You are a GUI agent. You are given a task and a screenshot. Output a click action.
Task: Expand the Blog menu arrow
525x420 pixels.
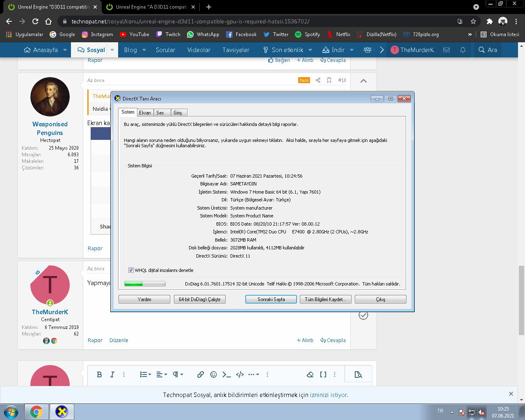(x=144, y=50)
